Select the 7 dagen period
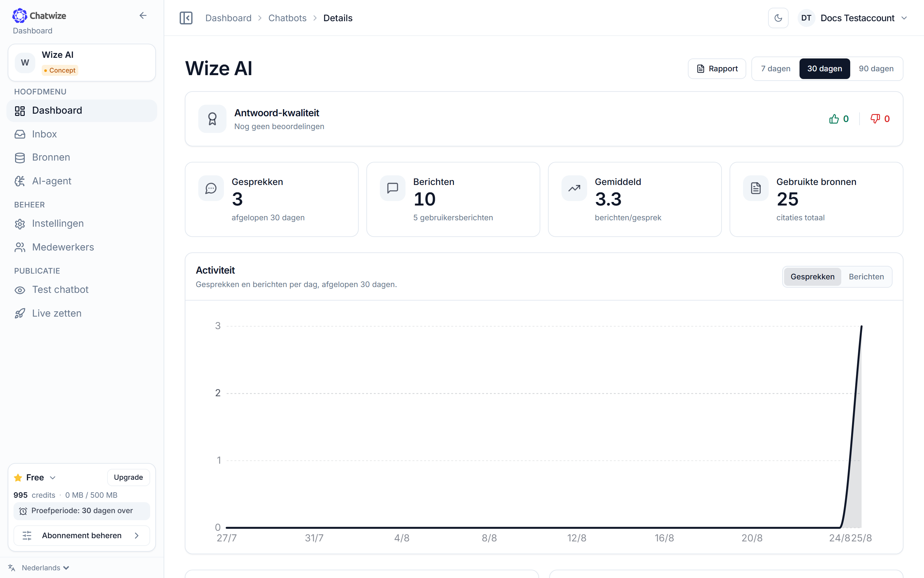924x578 pixels. pos(775,69)
